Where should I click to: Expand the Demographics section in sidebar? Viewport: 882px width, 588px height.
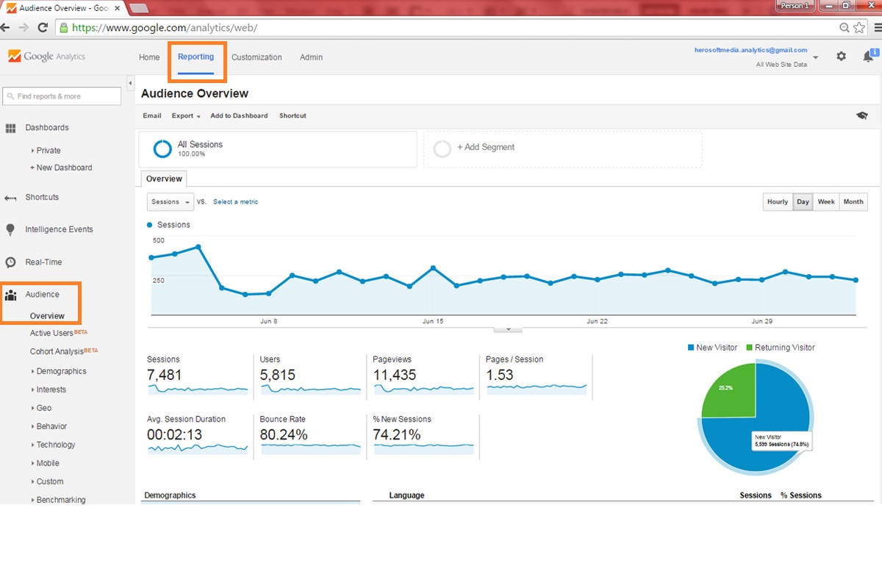pos(60,371)
